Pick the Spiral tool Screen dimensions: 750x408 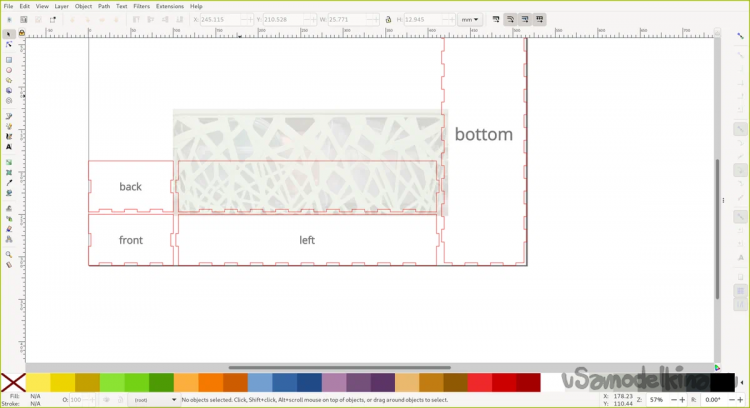click(x=9, y=100)
